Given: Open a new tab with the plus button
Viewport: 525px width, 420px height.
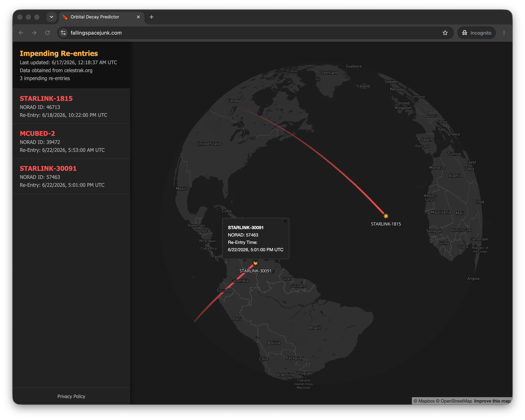Looking at the screenshot, I should (151, 17).
